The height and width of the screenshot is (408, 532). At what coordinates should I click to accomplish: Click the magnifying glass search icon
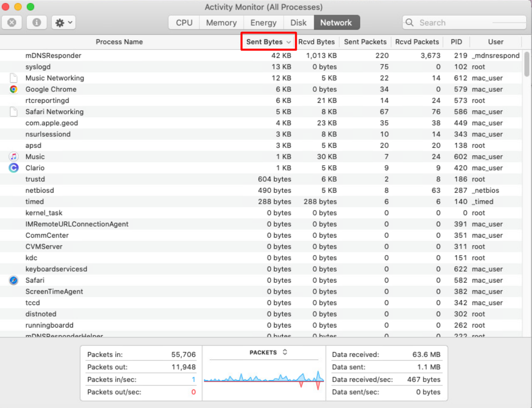click(410, 23)
